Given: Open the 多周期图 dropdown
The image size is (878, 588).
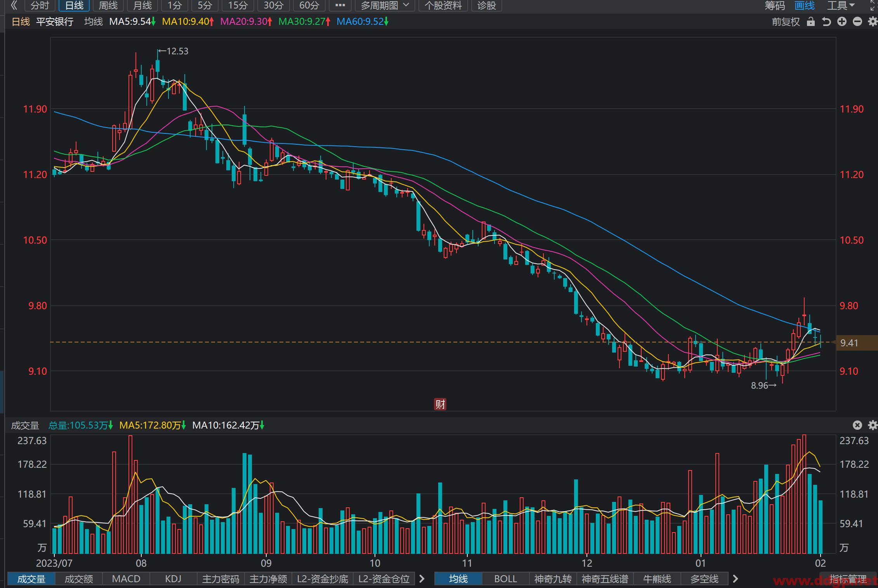Looking at the screenshot, I should point(385,5).
